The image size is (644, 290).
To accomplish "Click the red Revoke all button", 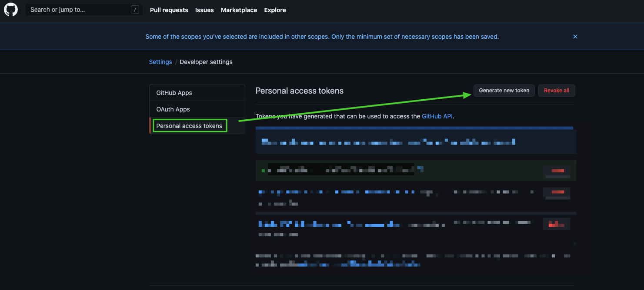I will tap(557, 91).
